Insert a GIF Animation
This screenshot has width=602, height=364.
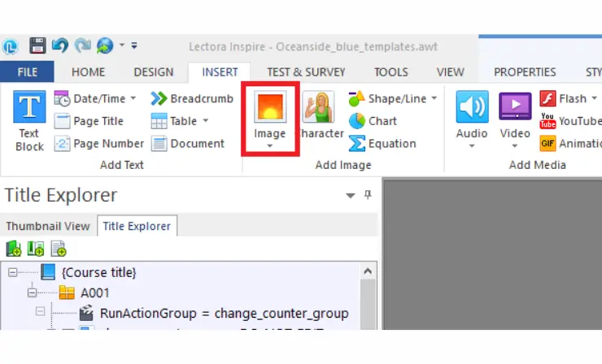coord(570,144)
